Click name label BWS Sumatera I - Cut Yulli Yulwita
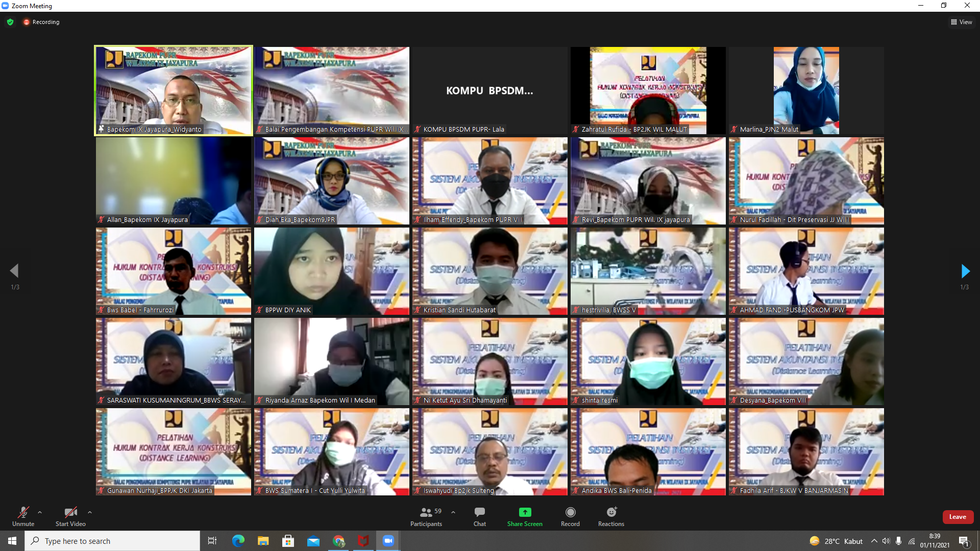The width and height of the screenshot is (980, 551). point(315,491)
